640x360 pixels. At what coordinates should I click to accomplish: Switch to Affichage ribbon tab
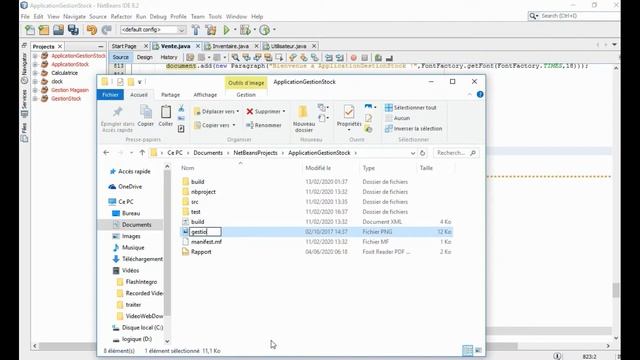[205, 95]
